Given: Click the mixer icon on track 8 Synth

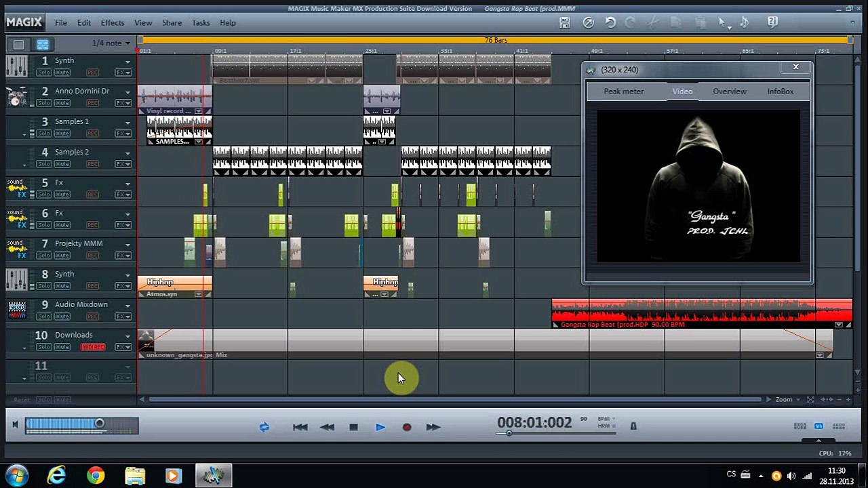Looking at the screenshot, I should (x=17, y=280).
